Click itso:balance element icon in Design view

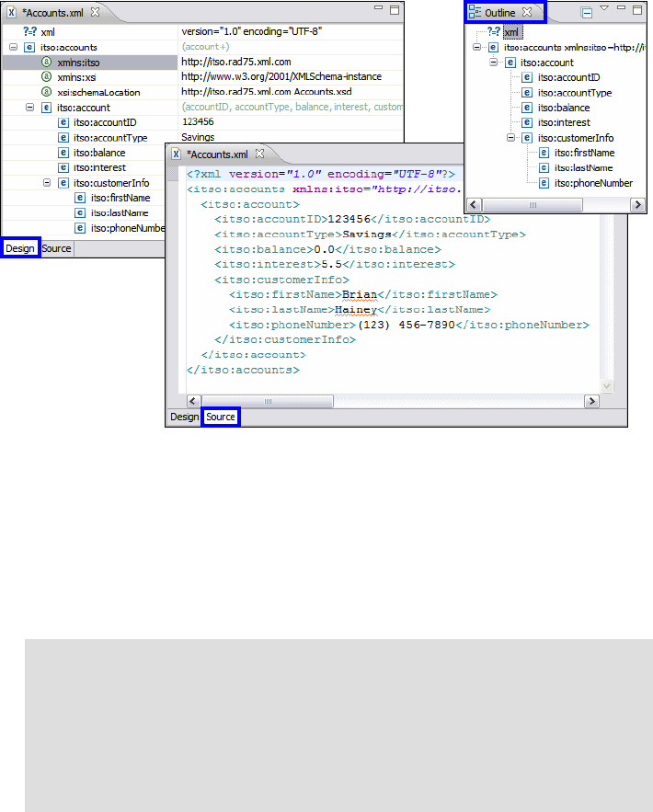pos(63,153)
